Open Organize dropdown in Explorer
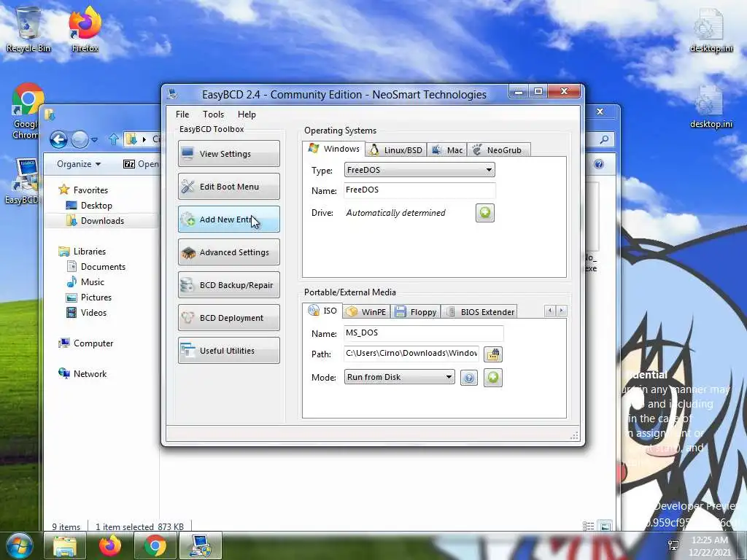Screen dimensions: 747x560 tap(79, 164)
